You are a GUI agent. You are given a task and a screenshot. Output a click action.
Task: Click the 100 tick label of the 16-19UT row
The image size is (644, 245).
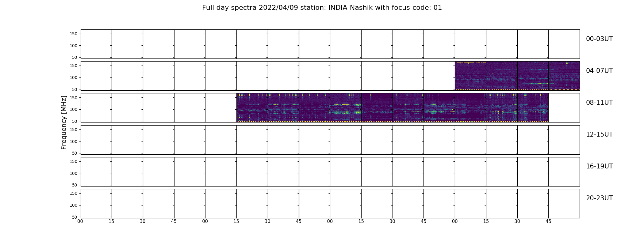coord(74,173)
